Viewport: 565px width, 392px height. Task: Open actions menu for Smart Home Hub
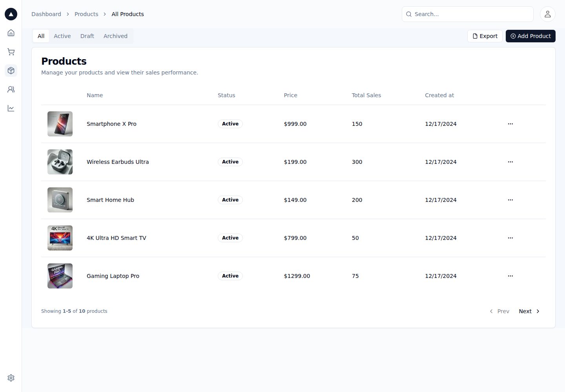coord(510,200)
